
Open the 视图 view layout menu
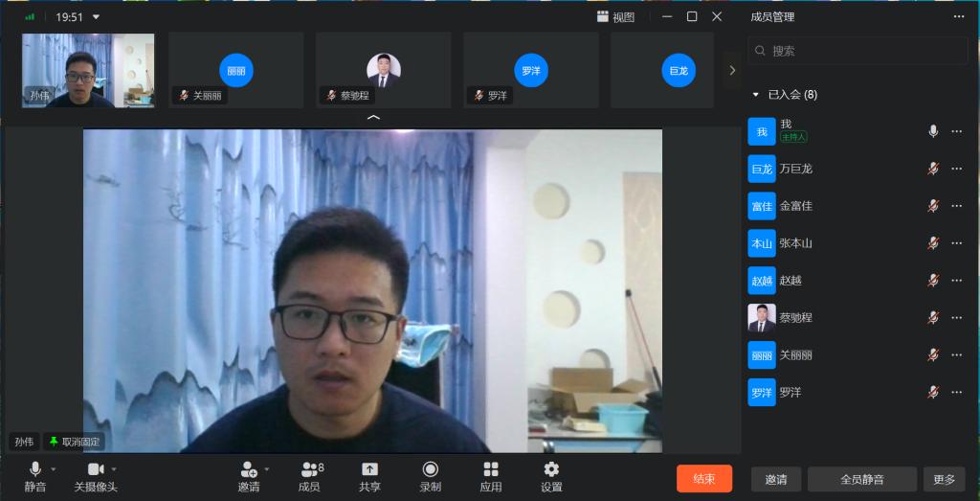pyautogui.click(x=615, y=17)
